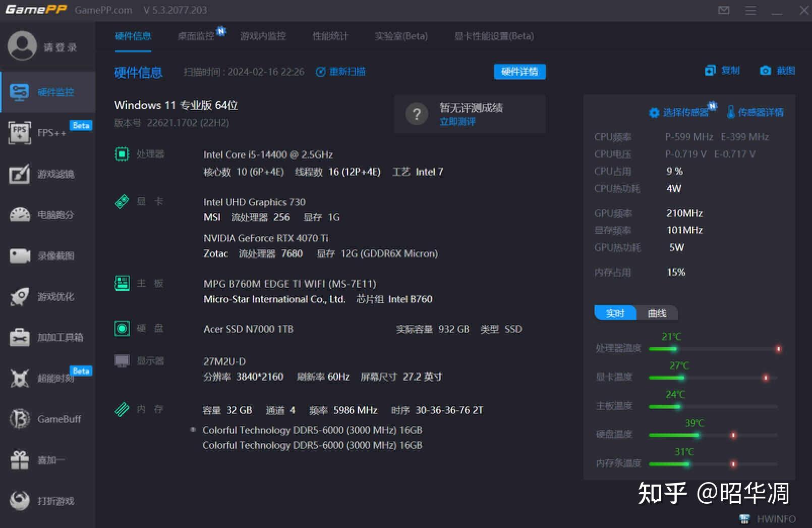The width and height of the screenshot is (812, 528).
Task: Click the CPU频率 P-599 MHz reading
Action: pyautogui.click(x=689, y=137)
